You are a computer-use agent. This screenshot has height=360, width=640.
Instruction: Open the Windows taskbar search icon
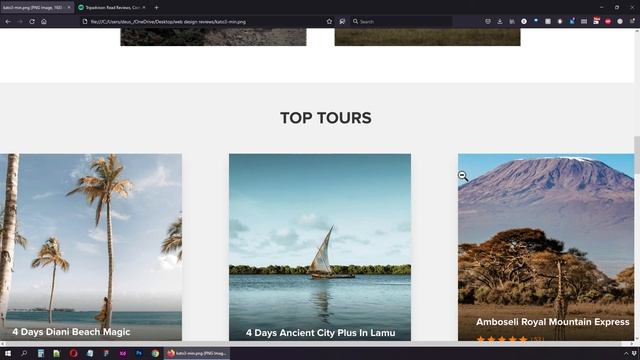(x=24, y=353)
